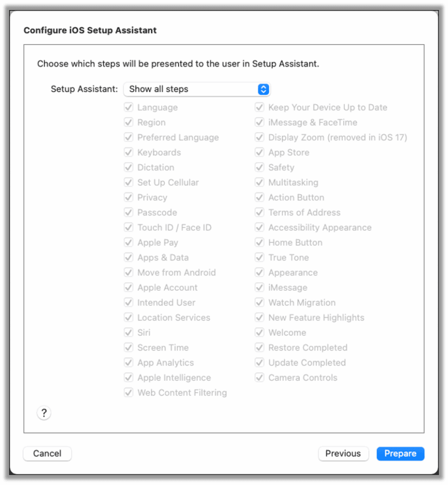The image size is (448, 485).
Task: Toggle the Touch ID / Face ID step
Action: click(x=128, y=227)
